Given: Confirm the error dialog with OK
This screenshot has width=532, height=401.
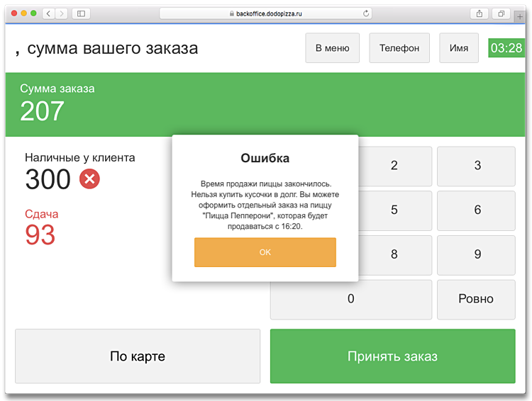Looking at the screenshot, I should coord(265,252).
